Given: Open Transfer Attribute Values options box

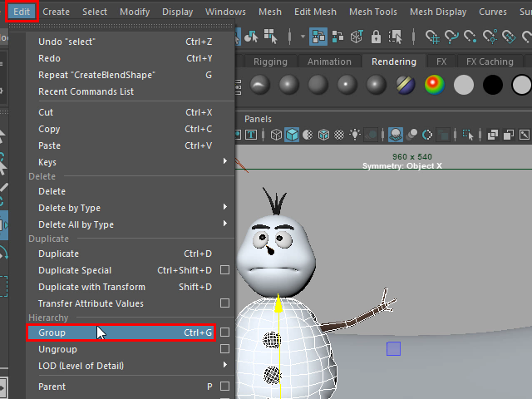Looking at the screenshot, I should (x=224, y=303).
